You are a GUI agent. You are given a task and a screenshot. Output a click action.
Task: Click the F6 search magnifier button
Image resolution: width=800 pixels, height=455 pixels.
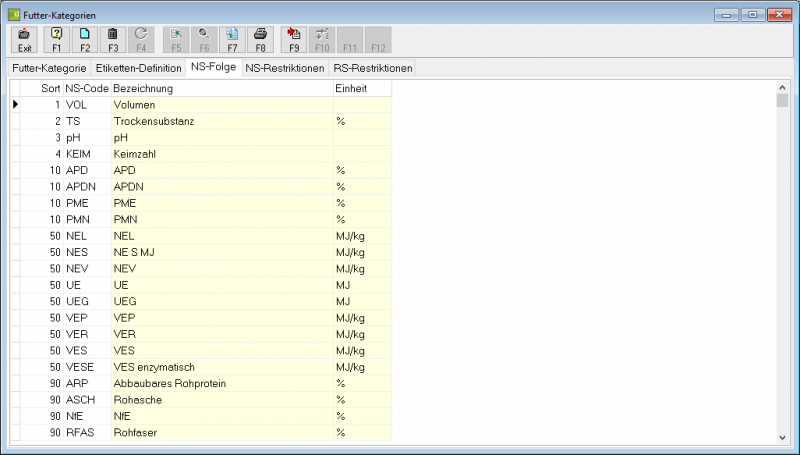point(204,40)
